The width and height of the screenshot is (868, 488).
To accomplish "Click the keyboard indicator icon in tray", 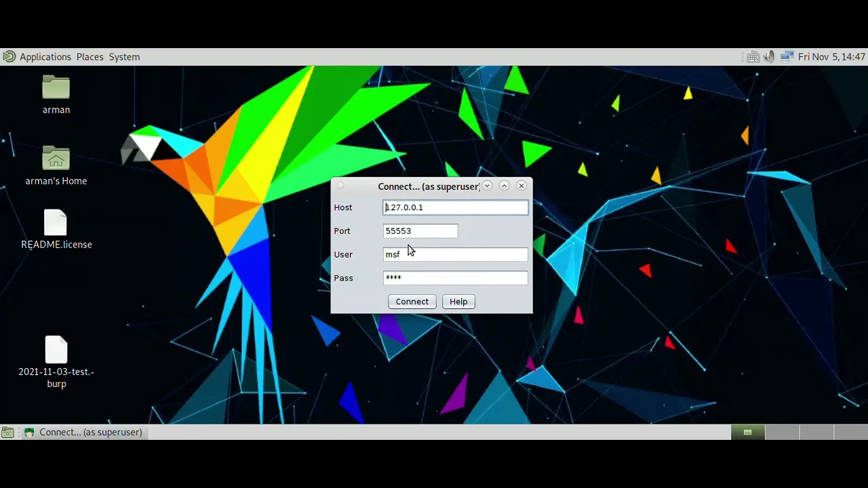I will pos(753,57).
